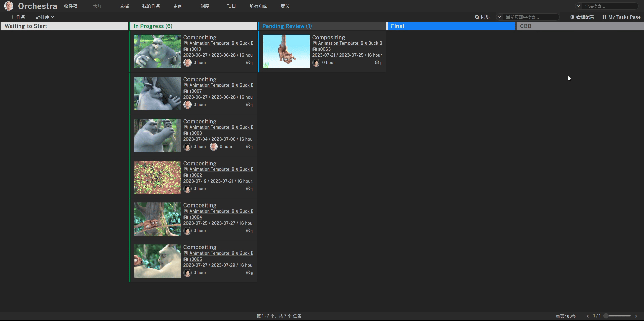Go to previous page arrow

coord(588,316)
